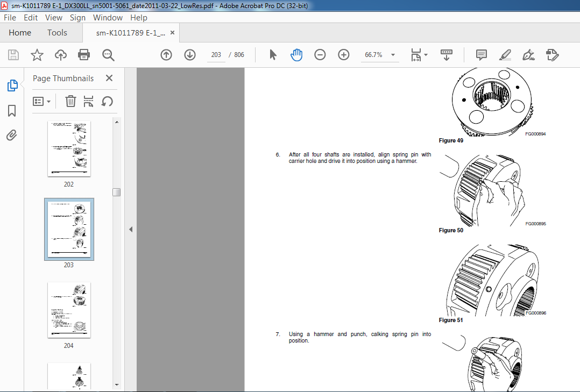Image resolution: width=580 pixels, height=392 pixels.
Task: Open the Find text magnifier tool
Action: [108, 55]
